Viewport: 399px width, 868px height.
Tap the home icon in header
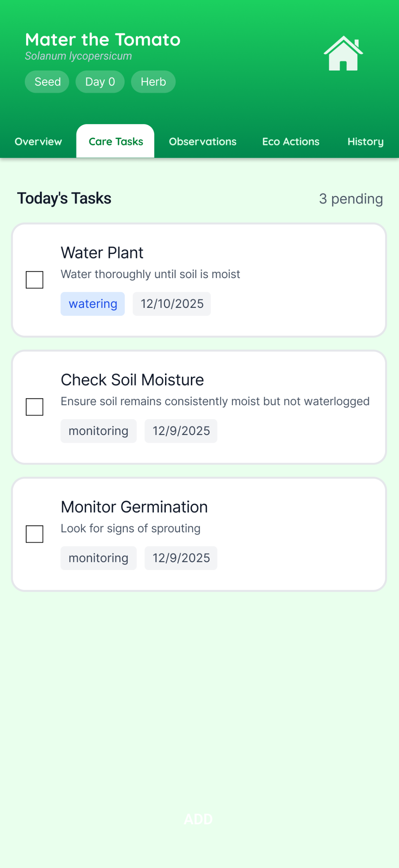[x=343, y=54]
